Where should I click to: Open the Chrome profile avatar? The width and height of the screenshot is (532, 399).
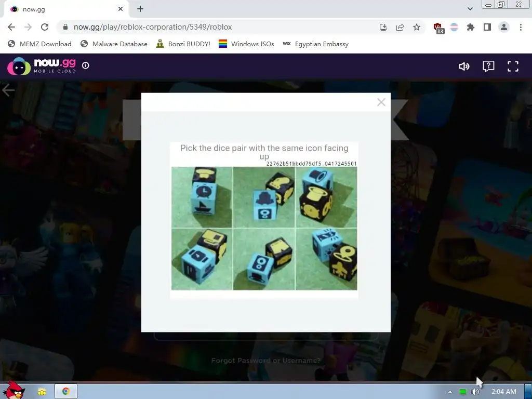pos(504,27)
